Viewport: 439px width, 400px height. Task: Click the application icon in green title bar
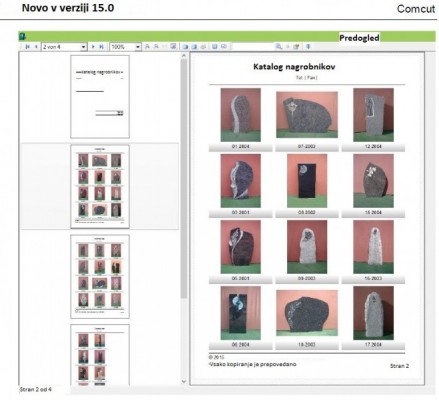(x=22, y=36)
